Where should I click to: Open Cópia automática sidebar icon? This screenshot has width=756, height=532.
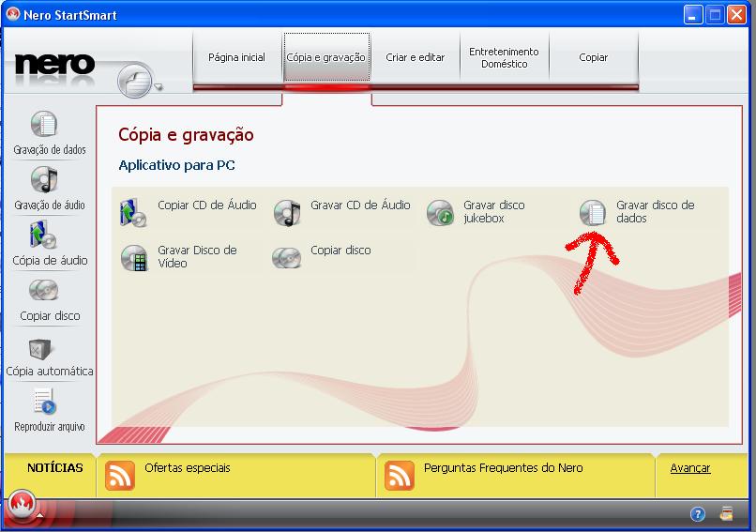[x=39, y=348]
